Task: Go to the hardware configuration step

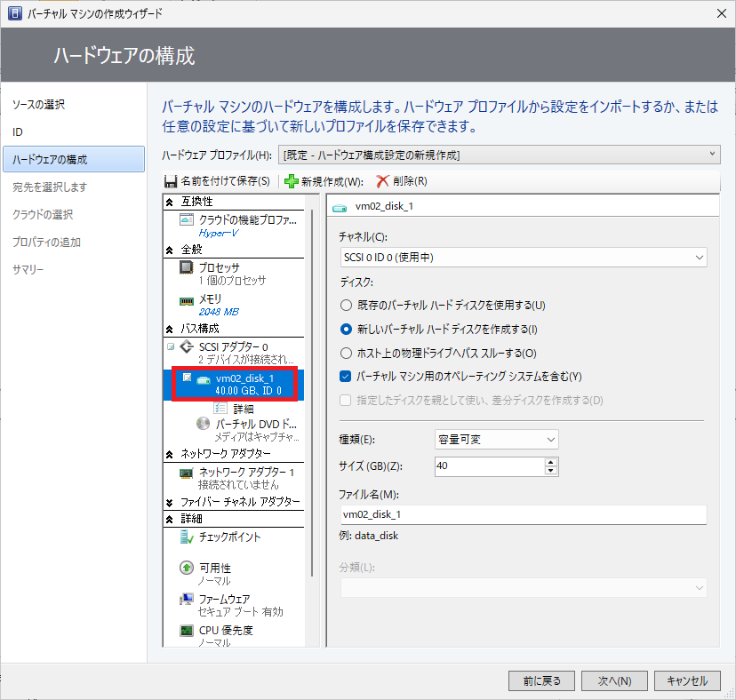Action: [x=74, y=159]
